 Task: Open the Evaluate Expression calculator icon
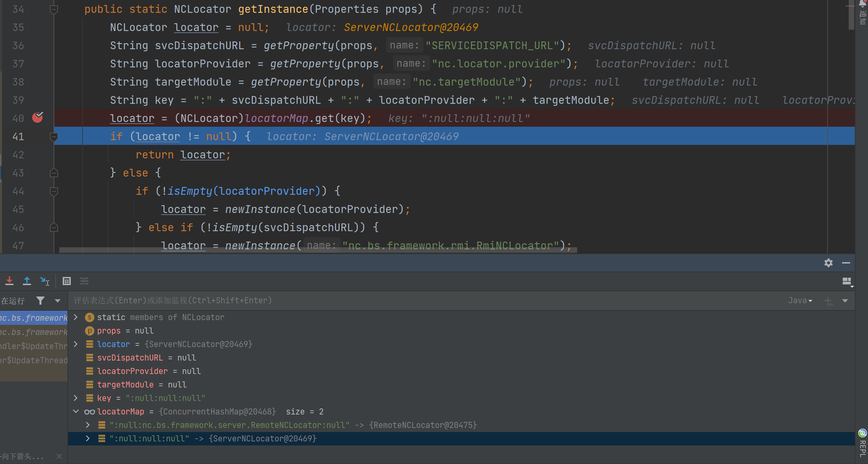[x=67, y=281]
